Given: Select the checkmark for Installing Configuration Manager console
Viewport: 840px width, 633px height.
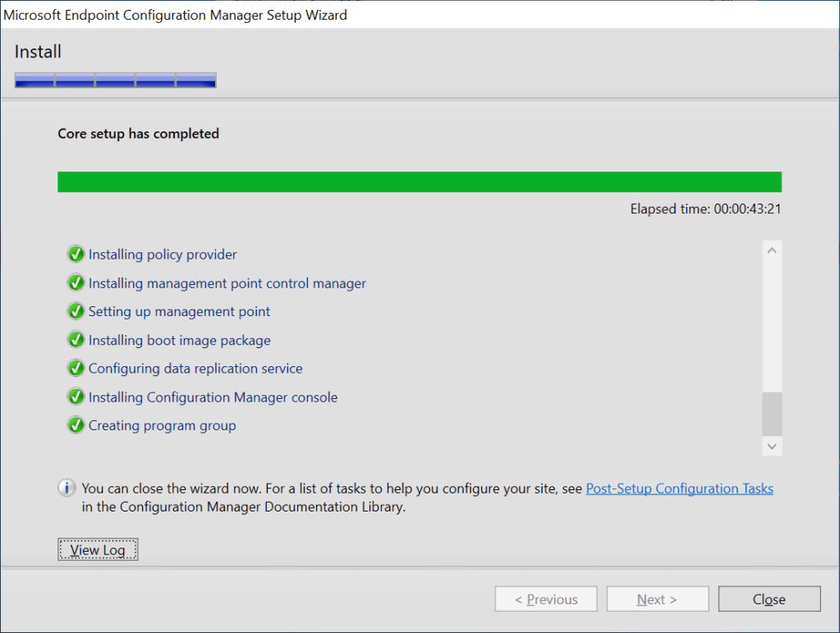Looking at the screenshot, I should 76,397.
